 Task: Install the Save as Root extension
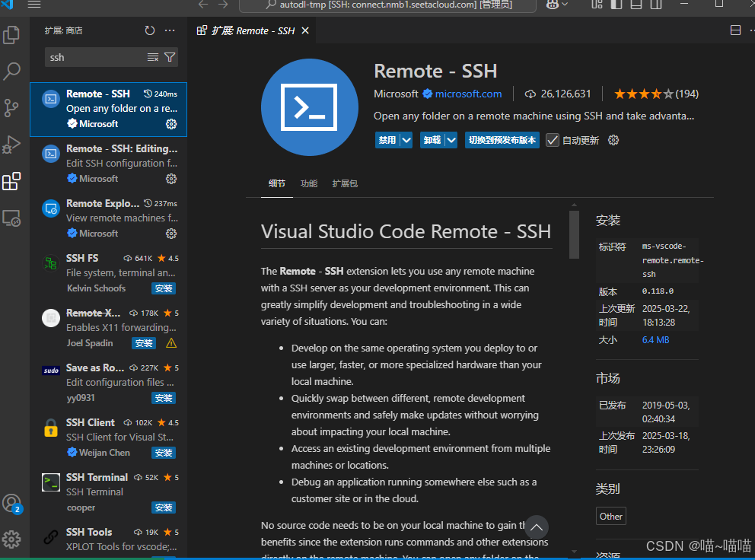pos(164,398)
